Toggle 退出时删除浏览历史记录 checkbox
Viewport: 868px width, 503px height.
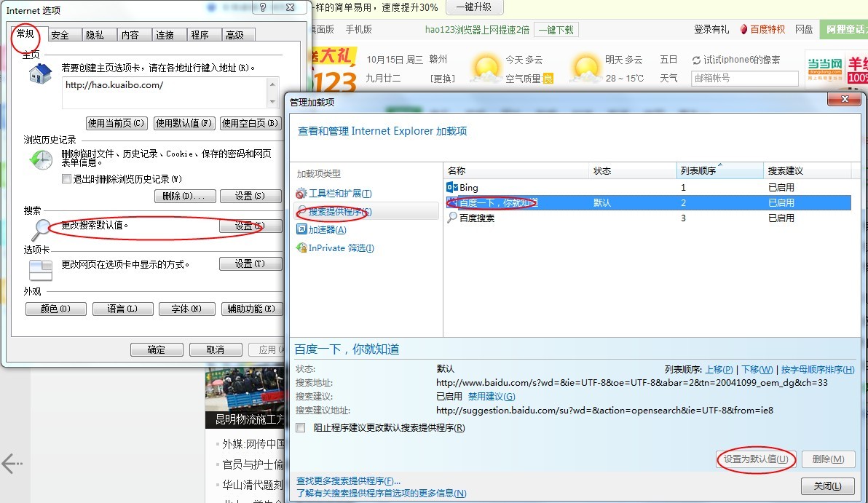[x=67, y=179]
